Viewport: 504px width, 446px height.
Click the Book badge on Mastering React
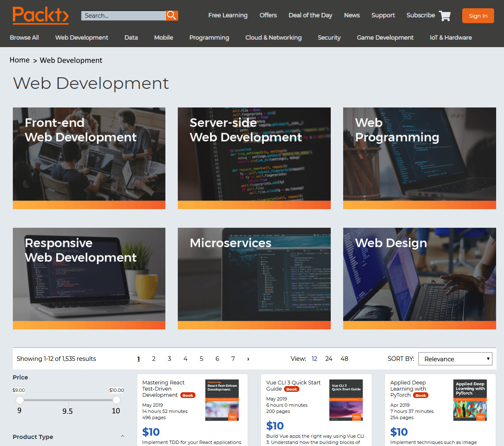pos(188,396)
